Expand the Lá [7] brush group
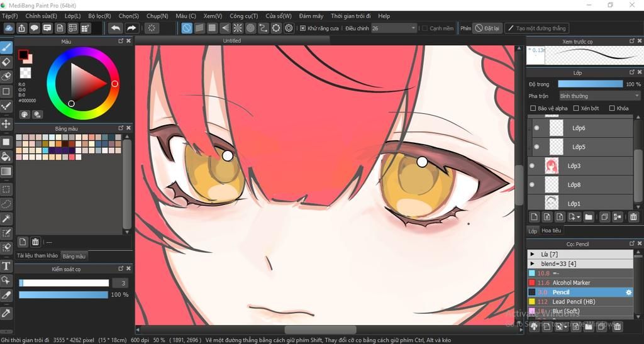Viewport: 644px width, 344px height. pos(533,255)
